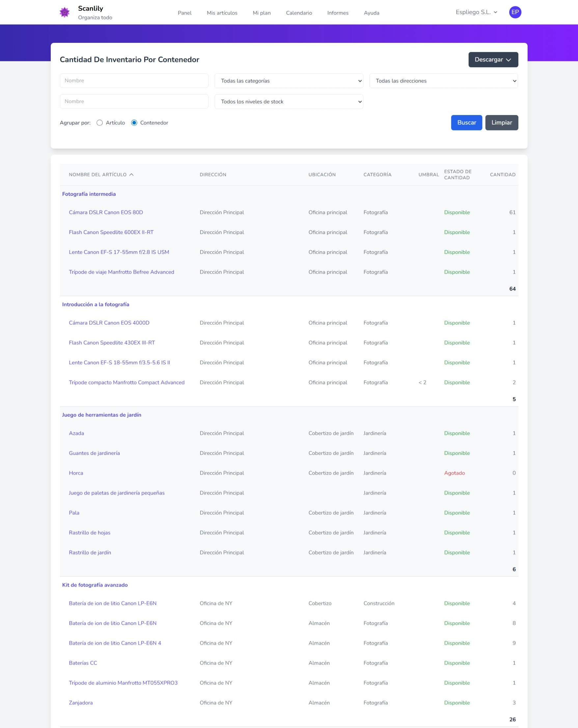This screenshot has width=578, height=728.
Task: Open the EP user avatar menu
Action: (x=515, y=13)
